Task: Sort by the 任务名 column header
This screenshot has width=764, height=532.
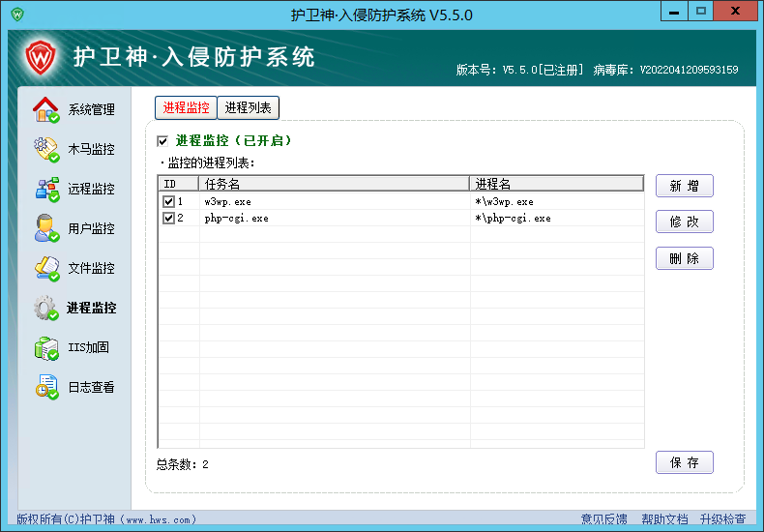Action: tap(335, 184)
